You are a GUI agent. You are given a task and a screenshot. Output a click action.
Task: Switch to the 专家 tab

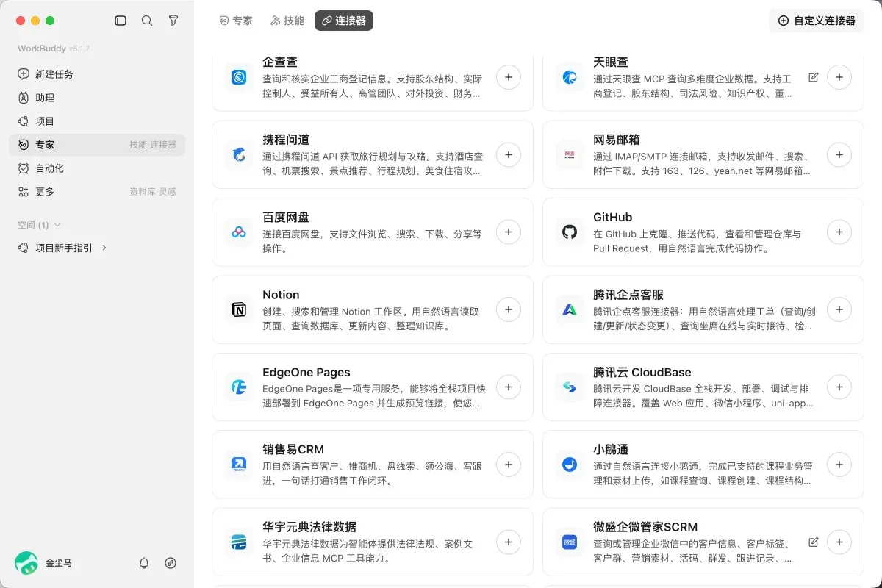pyautogui.click(x=236, y=21)
